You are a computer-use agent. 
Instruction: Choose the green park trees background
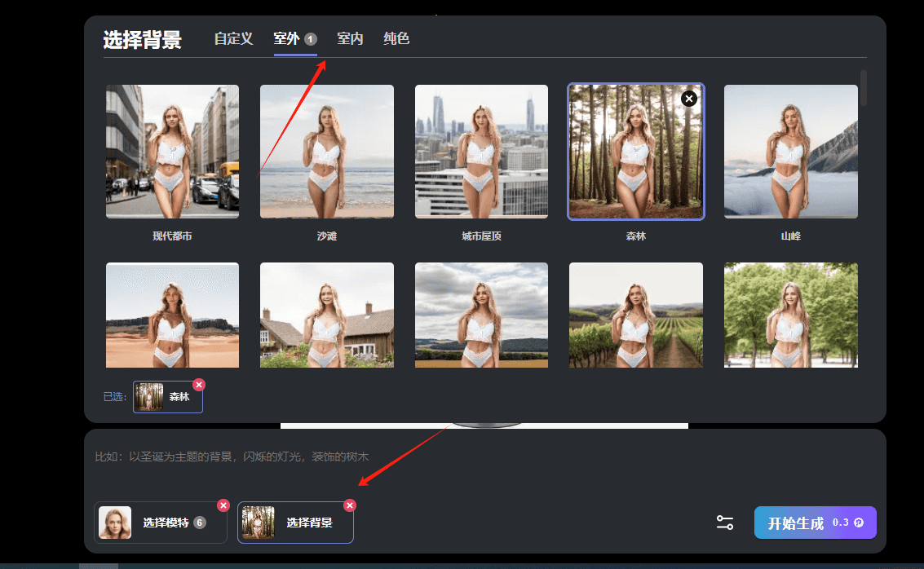791,315
